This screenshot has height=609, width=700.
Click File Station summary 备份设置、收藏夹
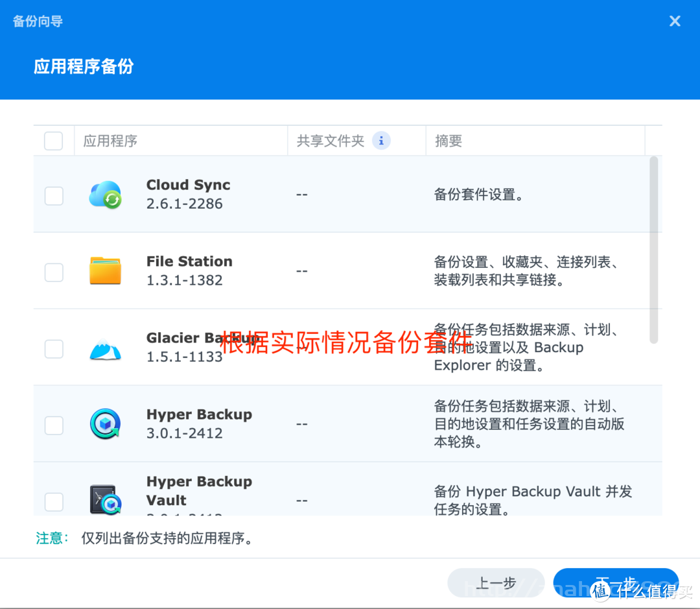[526, 270]
